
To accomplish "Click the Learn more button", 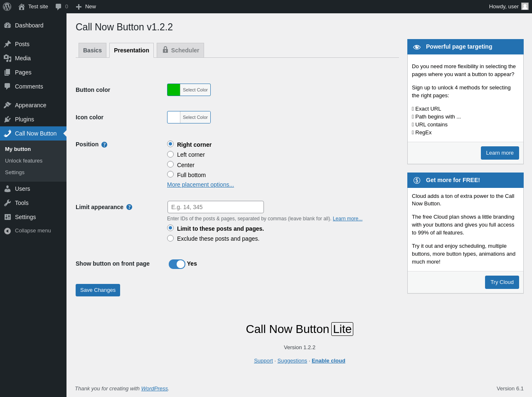I will [x=500, y=153].
